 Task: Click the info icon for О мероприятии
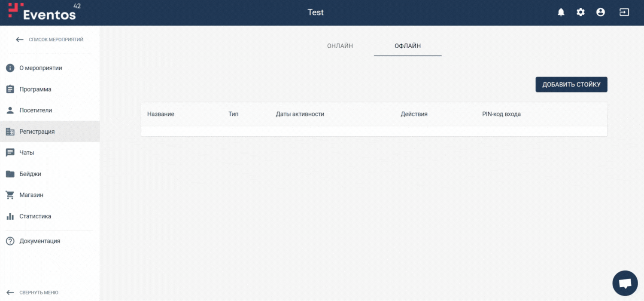click(10, 68)
